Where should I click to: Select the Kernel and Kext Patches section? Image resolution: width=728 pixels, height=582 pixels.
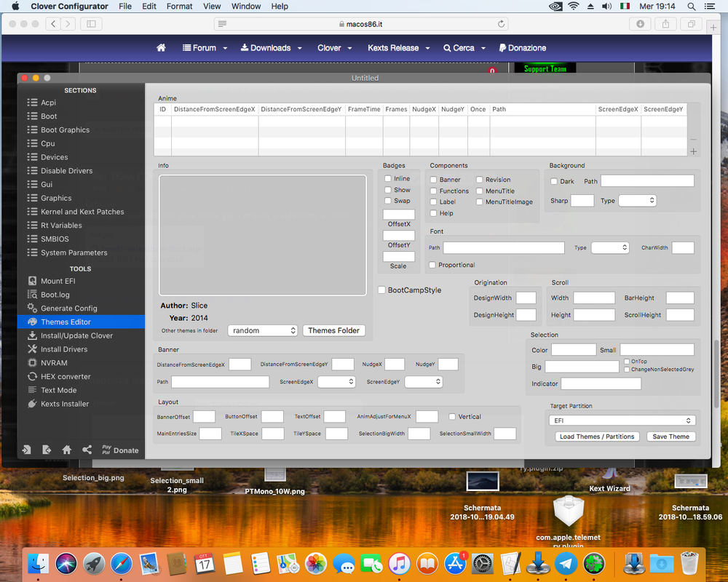[x=75, y=212]
